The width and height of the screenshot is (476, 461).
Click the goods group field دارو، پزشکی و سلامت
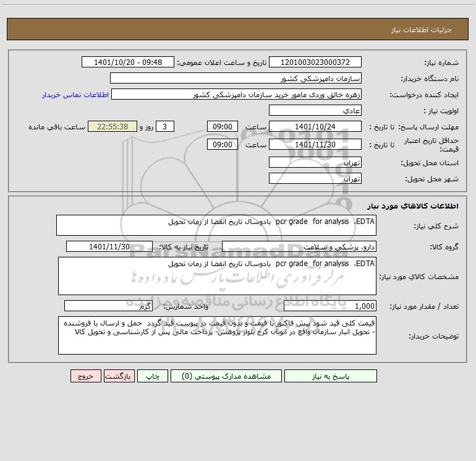(299, 246)
